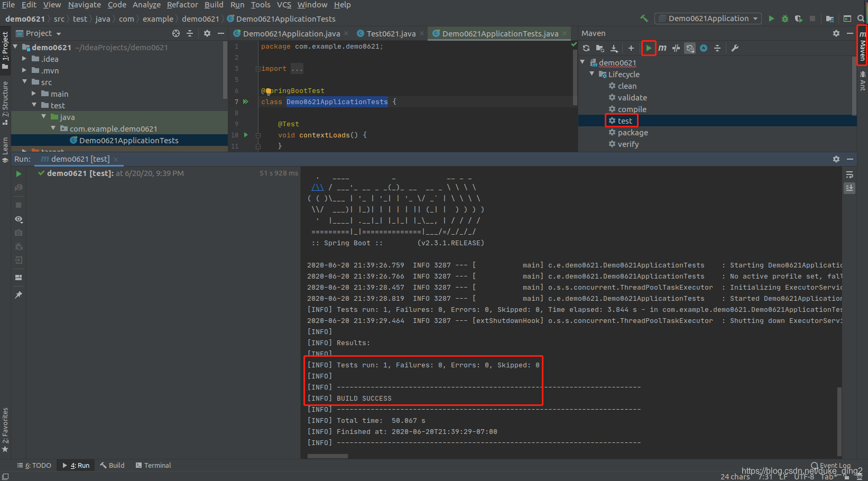This screenshot has height=481, width=868.
Task: Run selected Maven build with green arrow
Action: point(649,48)
